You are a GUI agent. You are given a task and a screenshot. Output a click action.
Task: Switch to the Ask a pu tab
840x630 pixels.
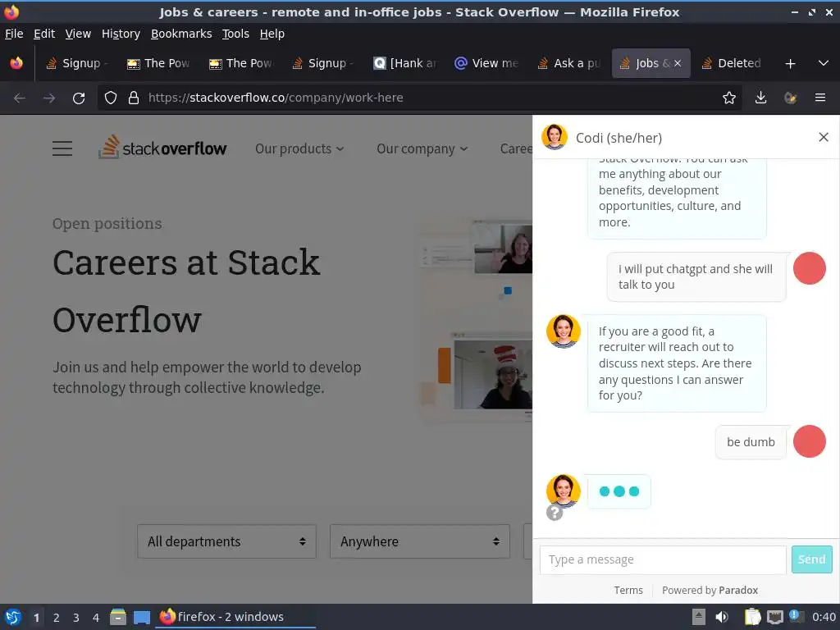click(569, 63)
